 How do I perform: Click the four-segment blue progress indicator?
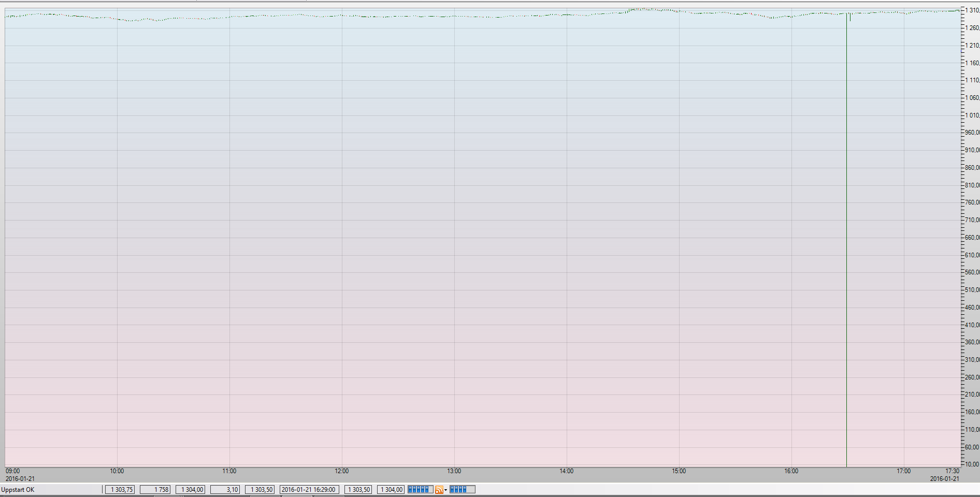pos(462,489)
